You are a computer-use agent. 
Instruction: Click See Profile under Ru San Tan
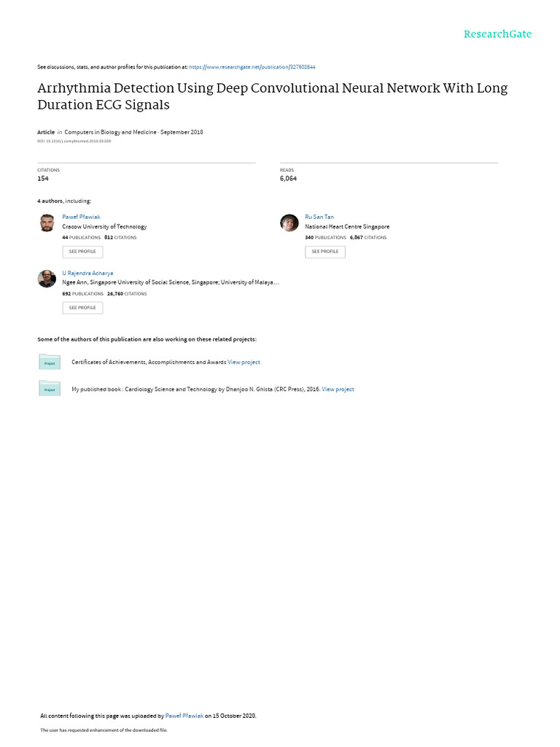pos(324,252)
